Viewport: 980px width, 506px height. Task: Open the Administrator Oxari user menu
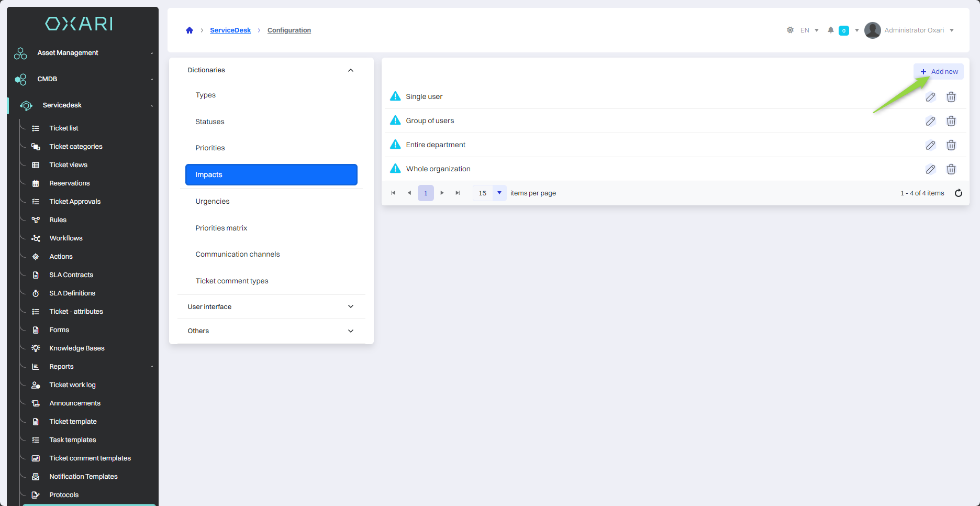pos(910,30)
